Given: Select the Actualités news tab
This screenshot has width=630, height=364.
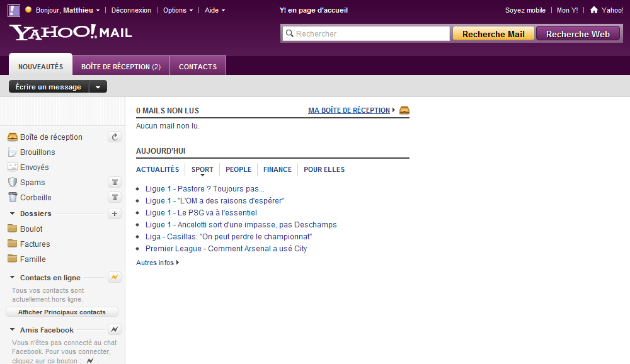Looking at the screenshot, I should pos(157,169).
